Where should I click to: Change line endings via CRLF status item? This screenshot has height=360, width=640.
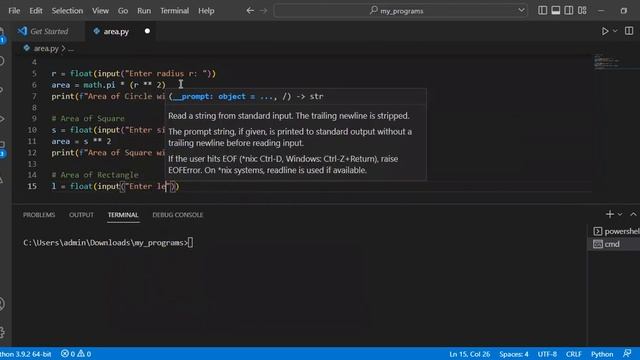tap(573, 354)
